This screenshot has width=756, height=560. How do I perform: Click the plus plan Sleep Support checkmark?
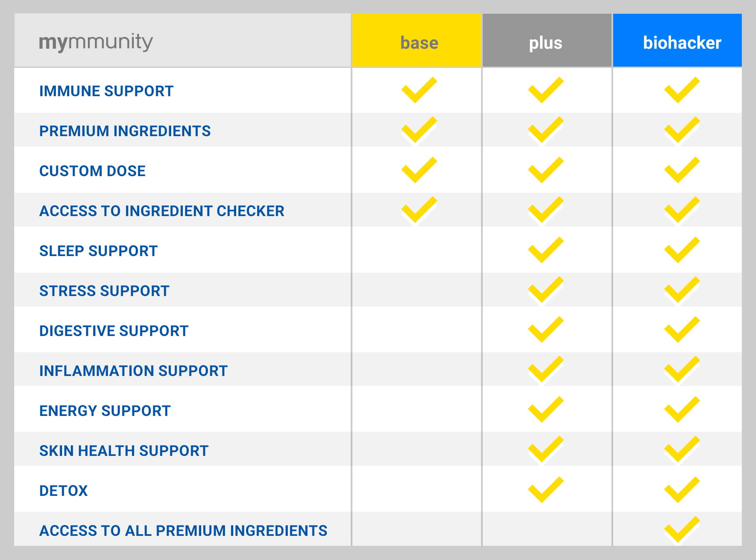point(546,250)
